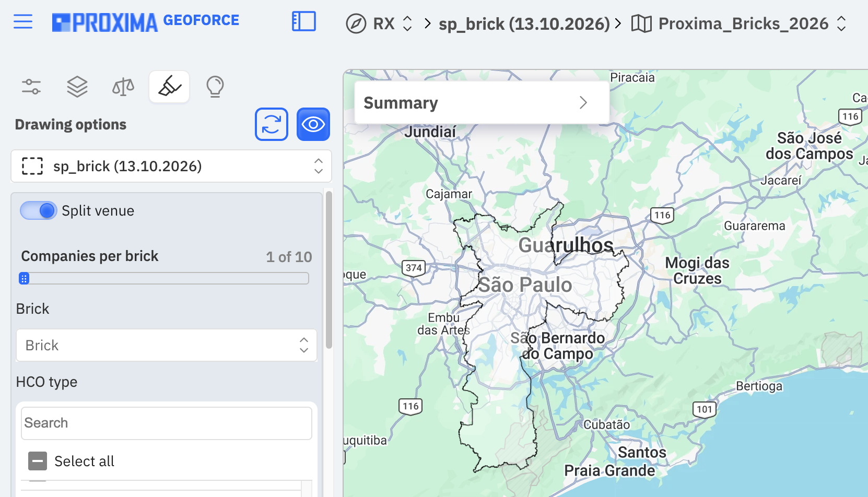
Task: Check the Select all checkbox
Action: point(38,461)
